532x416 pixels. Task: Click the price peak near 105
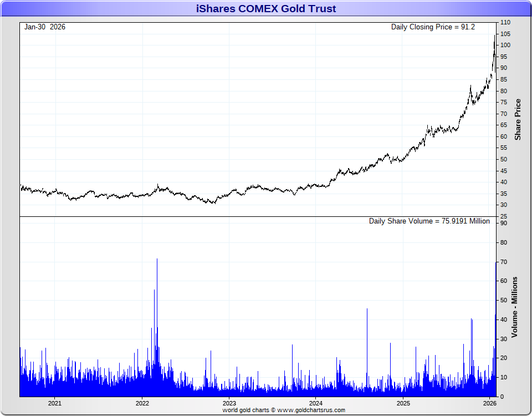(x=494, y=35)
